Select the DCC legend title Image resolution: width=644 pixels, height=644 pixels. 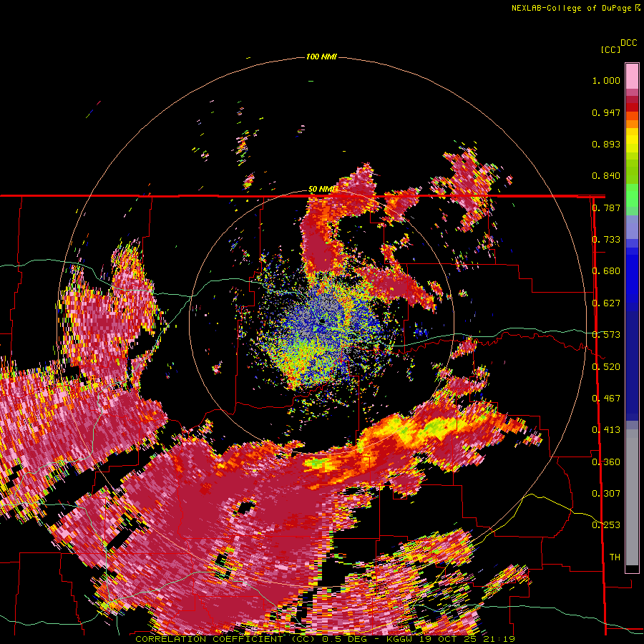click(629, 43)
